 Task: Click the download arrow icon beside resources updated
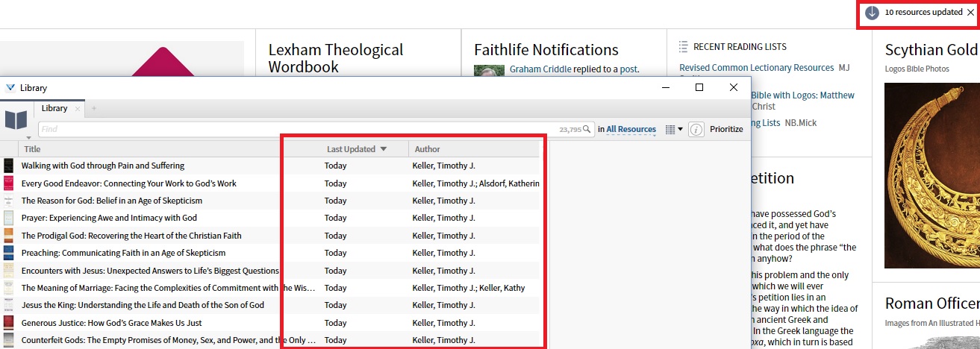coord(872,13)
